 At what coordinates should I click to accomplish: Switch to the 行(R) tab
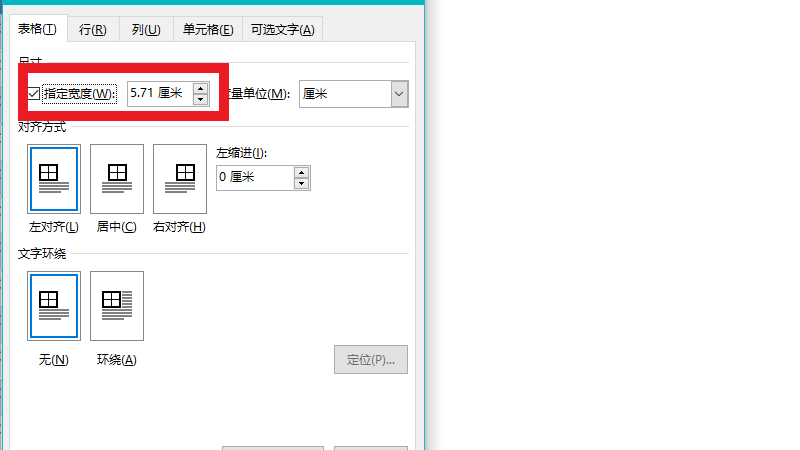(x=93, y=30)
